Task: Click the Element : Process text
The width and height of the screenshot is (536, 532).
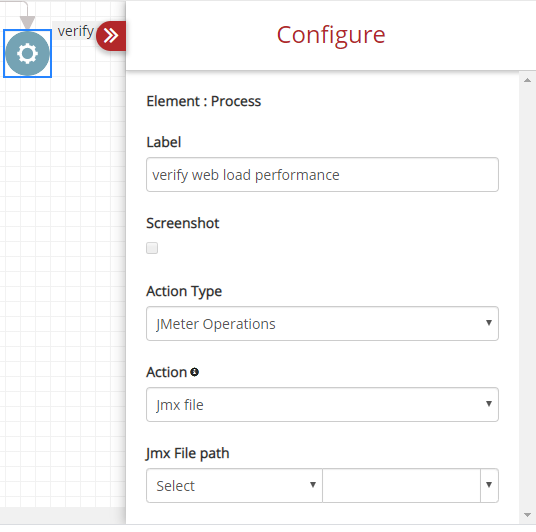Action: [x=204, y=101]
